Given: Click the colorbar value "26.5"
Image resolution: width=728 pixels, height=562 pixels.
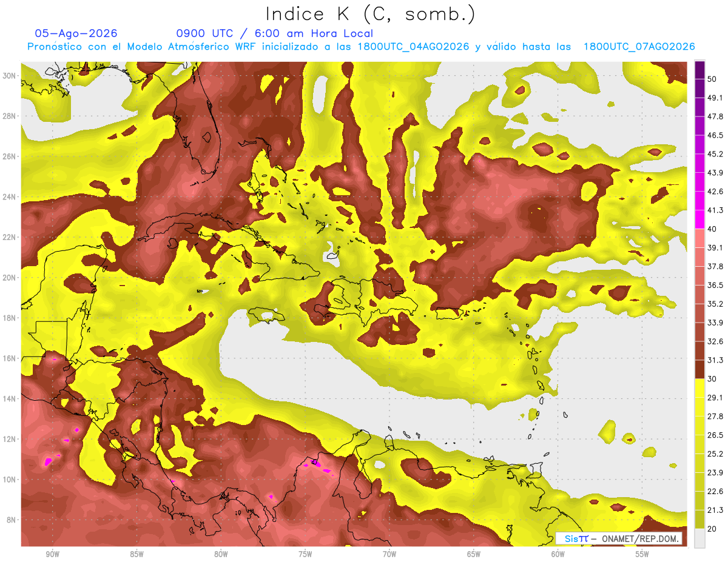Looking at the screenshot, I should 715,435.
